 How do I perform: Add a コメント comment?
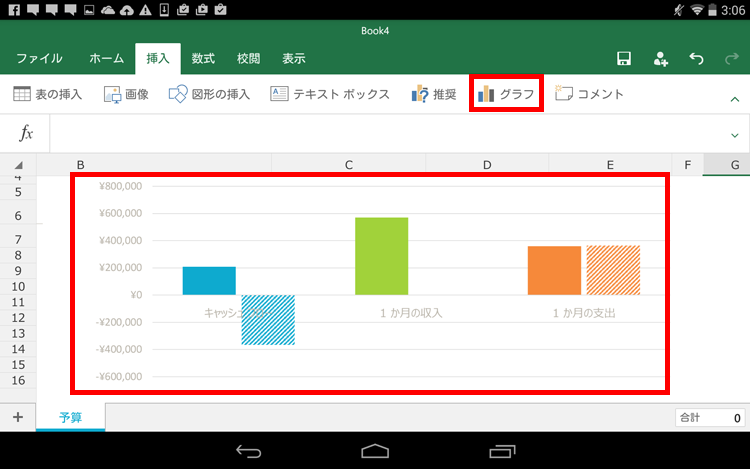pos(589,94)
